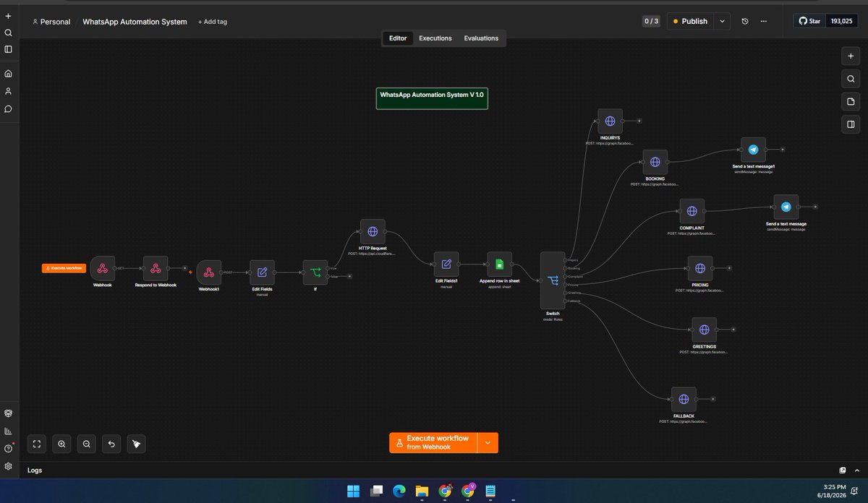Toggle the right side panel icon
Image resolution: width=868 pixels, height=503 pixels.
(851, 124)
